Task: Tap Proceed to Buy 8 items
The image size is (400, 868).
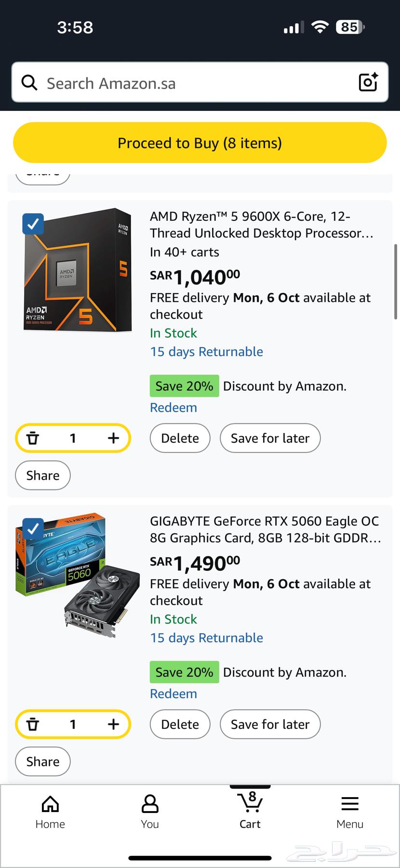Action: coord(200,143)
